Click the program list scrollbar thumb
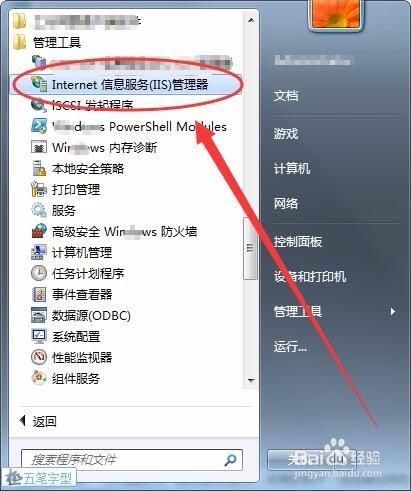The width and height of the screenshot is (411, 491). coord(250,248)
